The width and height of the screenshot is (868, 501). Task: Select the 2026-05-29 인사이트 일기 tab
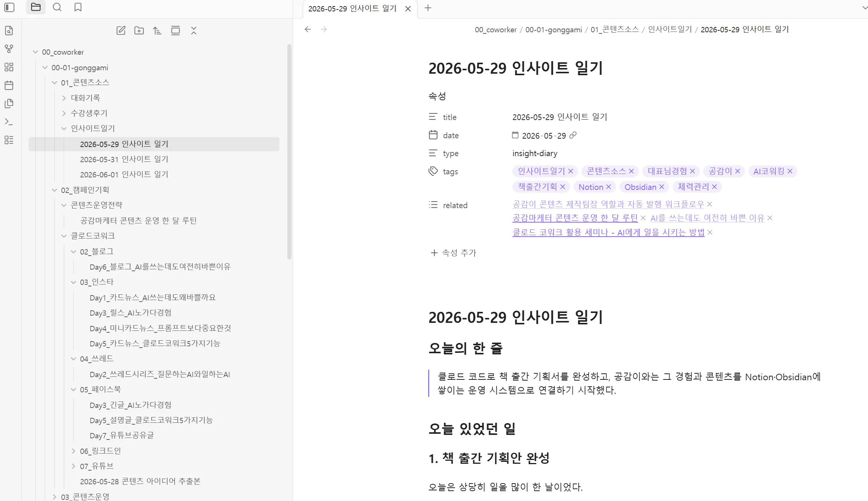352,9
